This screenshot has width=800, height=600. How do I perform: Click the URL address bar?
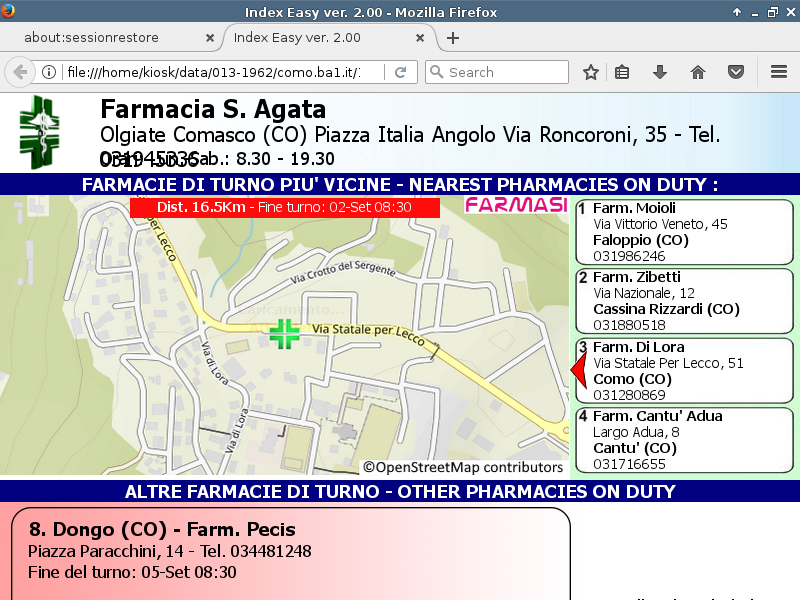(220, 72)
